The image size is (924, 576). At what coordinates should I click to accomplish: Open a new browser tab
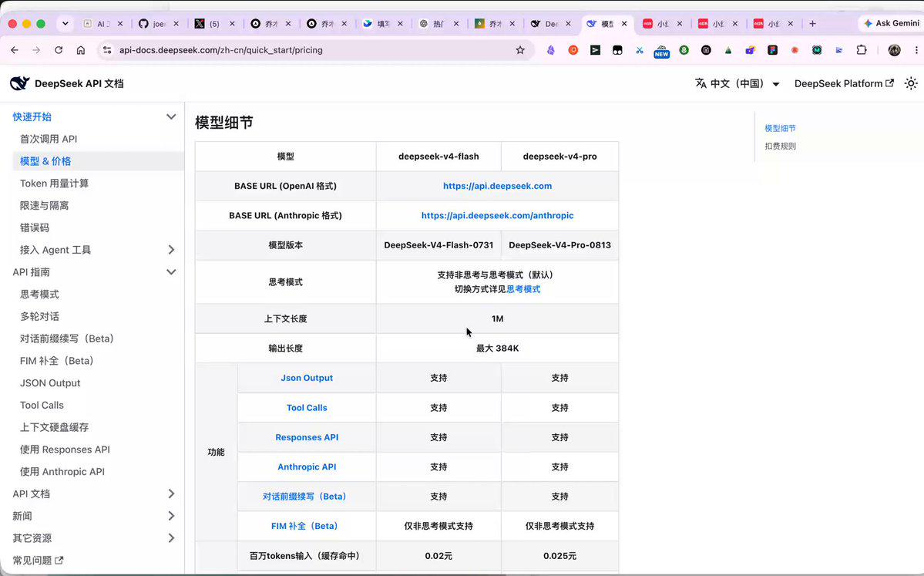(x=812, y=24)
